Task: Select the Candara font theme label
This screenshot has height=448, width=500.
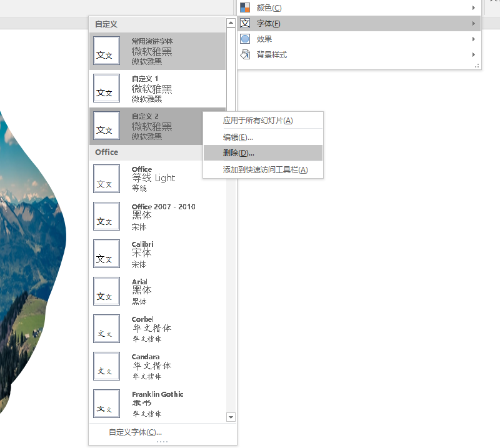Action: [146, 357]
